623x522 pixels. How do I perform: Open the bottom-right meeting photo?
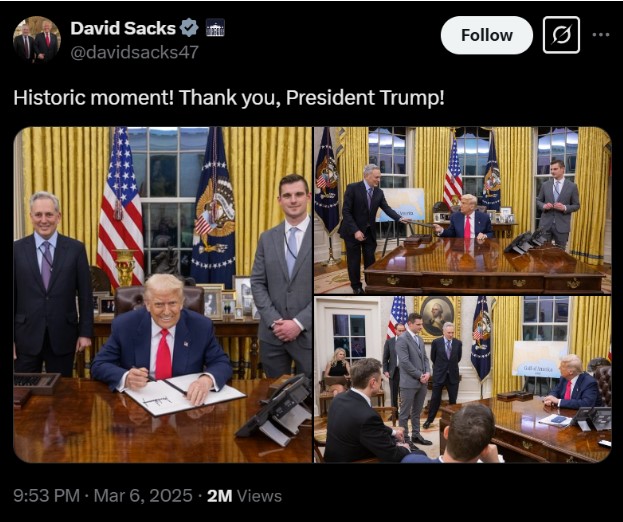pyautogui.click(x=462, y=379)
